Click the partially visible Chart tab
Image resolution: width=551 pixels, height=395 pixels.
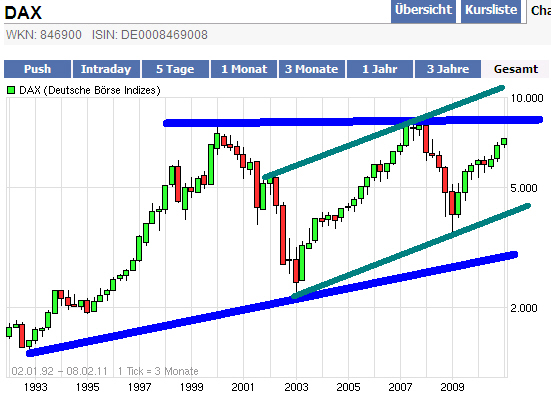click(x=540, y=11)
